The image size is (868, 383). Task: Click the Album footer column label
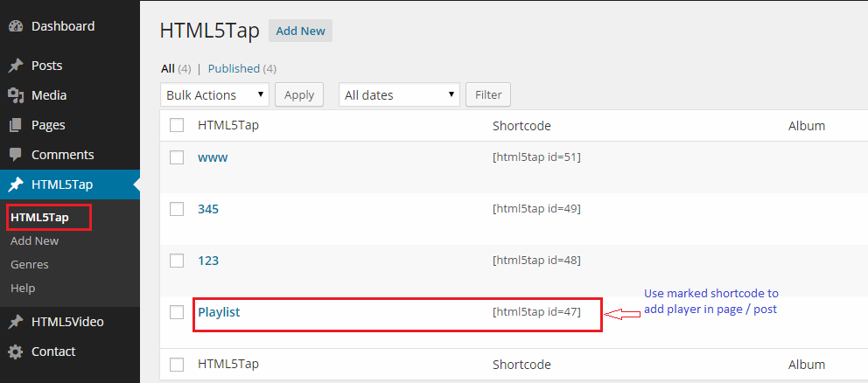(x=807, y=364)
